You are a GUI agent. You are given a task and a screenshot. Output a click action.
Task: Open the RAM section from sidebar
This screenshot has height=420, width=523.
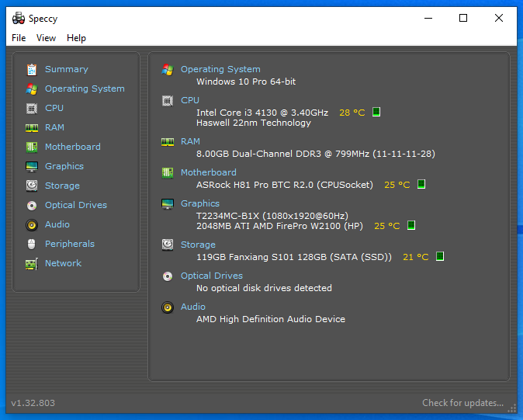[x=54, y=127]
